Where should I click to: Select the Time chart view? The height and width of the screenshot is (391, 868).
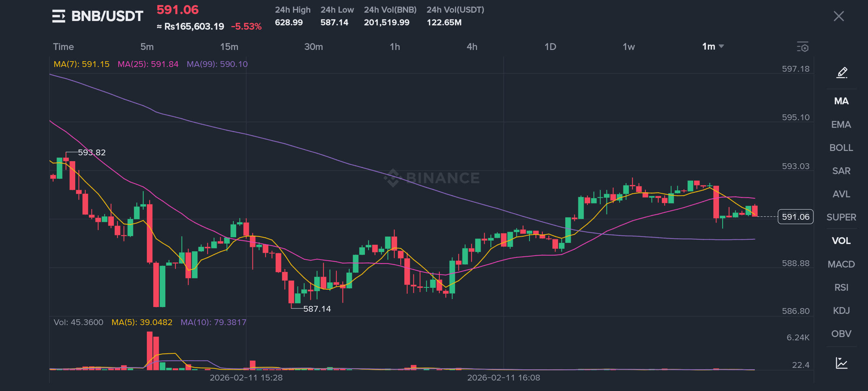click(x=63, y=47)
